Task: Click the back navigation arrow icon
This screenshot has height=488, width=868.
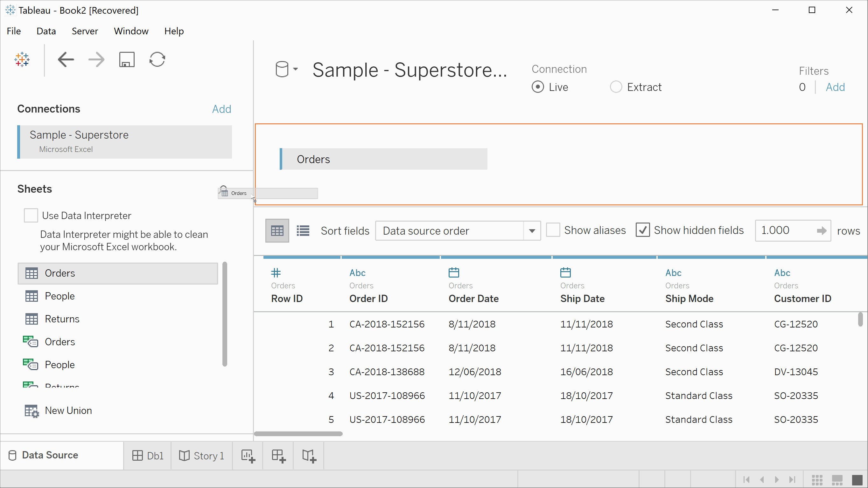Action: [x=65, y=59]
